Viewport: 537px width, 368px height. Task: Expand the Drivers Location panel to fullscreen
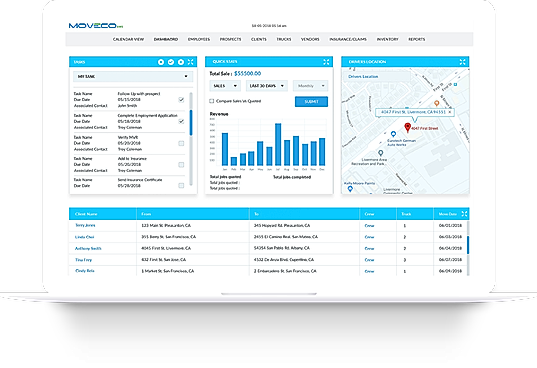click(x=463, y=62)
